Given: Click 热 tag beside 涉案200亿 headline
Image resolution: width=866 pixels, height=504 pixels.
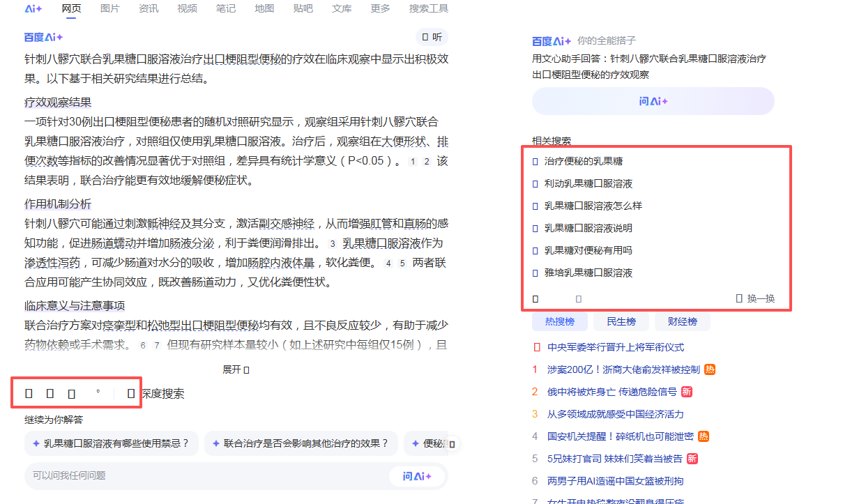Looking at the screenshot, I should [x=709, y=369].
